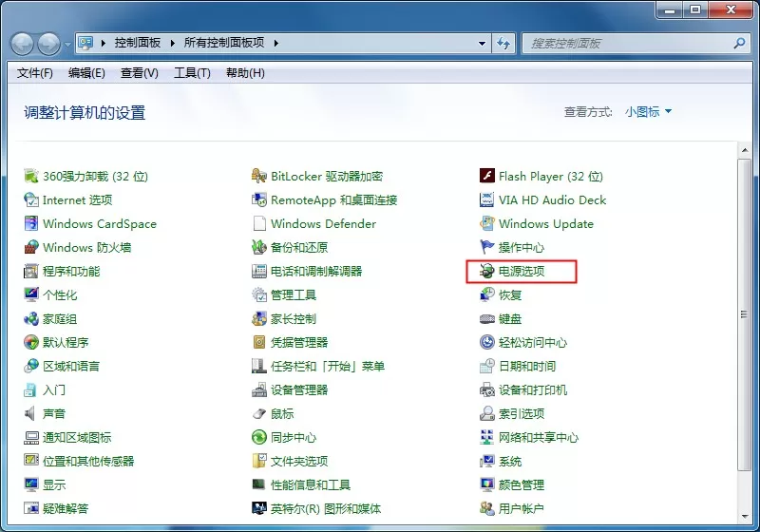760x532 pixels.
Task: Click the Back navigation button
Action: pyautogui.click(x=22, y=44)
